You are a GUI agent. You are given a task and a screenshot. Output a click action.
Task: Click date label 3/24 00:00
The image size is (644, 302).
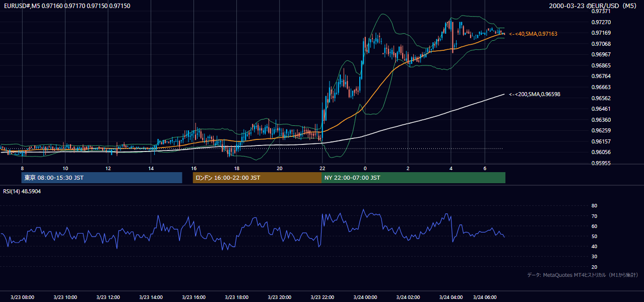point(365,297)
